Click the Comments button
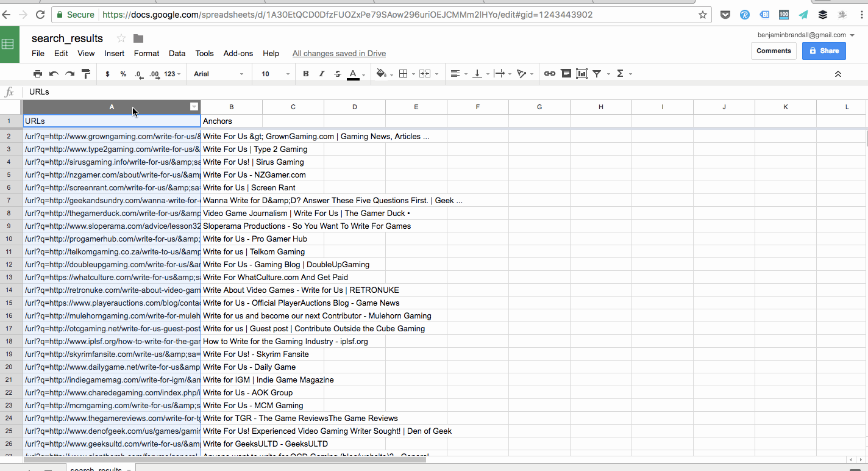Viewport: 868px width, 471px height. coord(774,51)
